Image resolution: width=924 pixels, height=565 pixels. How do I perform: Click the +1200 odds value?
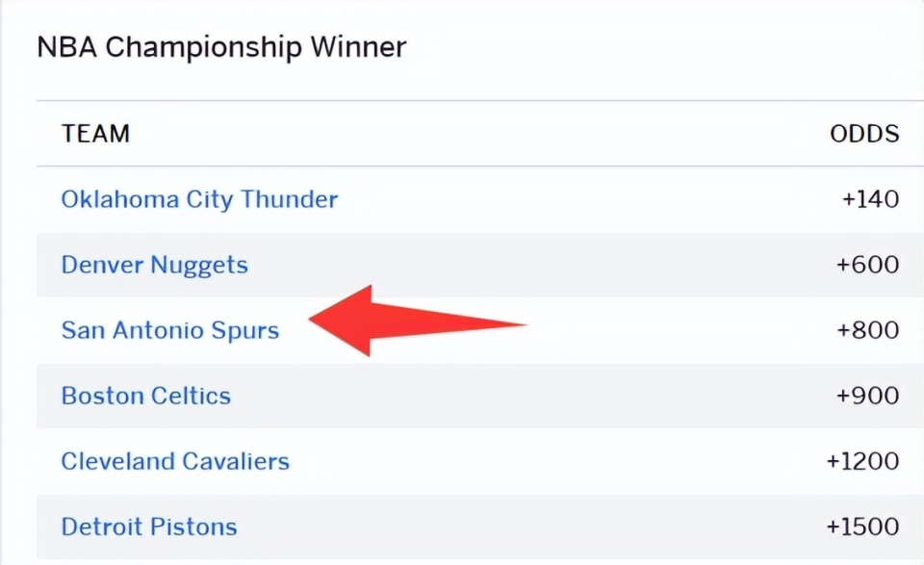tap(862, 461)
